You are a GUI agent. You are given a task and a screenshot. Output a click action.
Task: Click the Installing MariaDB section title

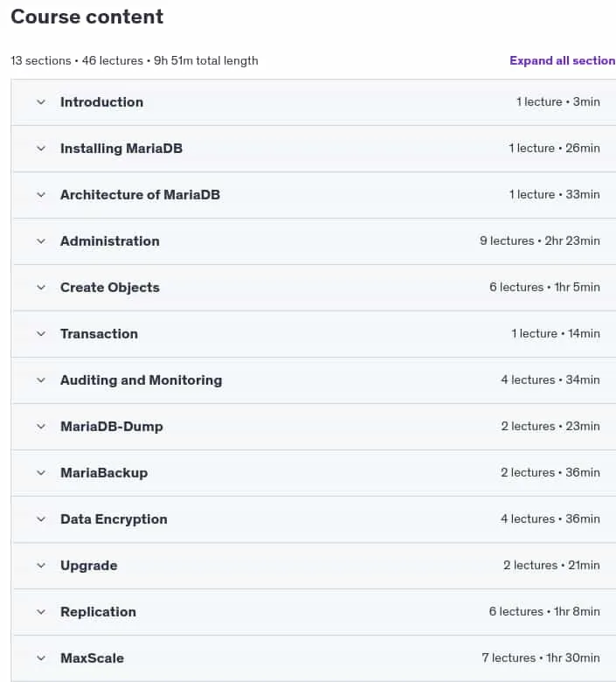click(x=121, y=149)
